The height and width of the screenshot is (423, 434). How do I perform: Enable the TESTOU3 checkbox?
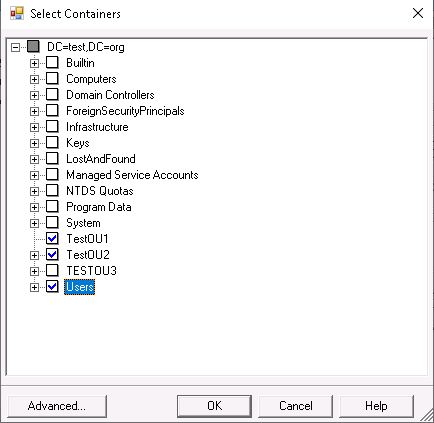[52, 271]
